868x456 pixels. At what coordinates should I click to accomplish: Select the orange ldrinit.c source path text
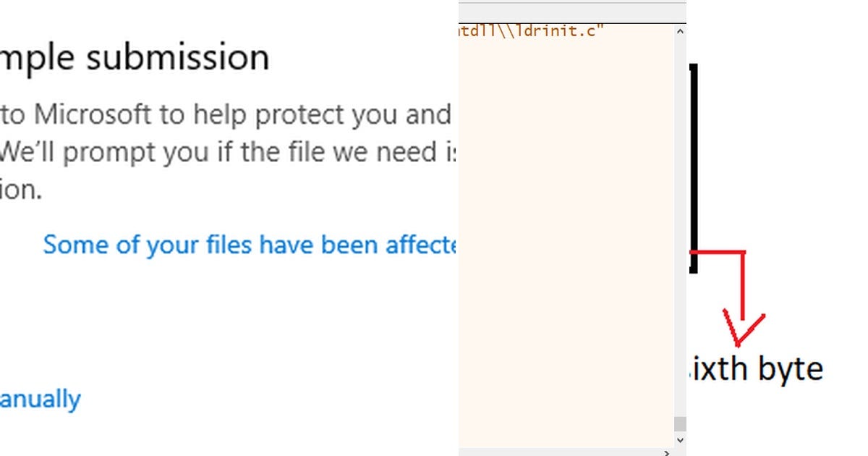(x=532, y=30)
